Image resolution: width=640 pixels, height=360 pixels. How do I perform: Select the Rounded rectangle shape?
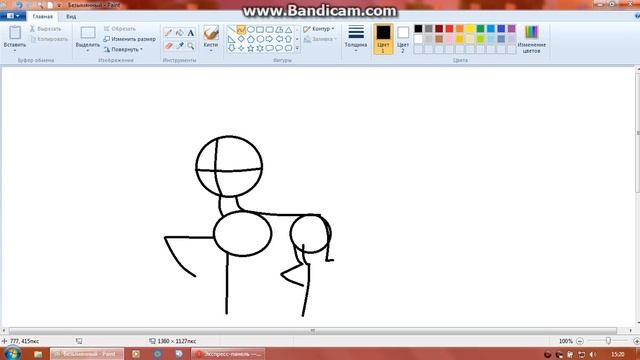[x=269, y=29]
